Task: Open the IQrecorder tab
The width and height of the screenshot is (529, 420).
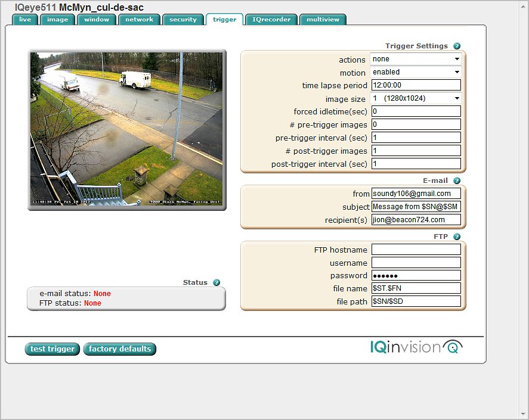Action: point(271,20)
